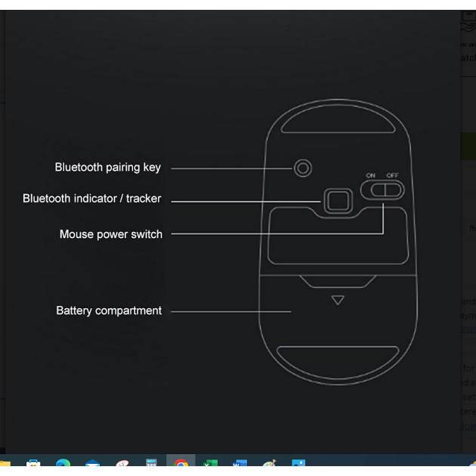The height and width of the screenshot is (476, 476).
Task: Click the square Bluetooth tracker sensor
Action: click(x=338, y=200)
